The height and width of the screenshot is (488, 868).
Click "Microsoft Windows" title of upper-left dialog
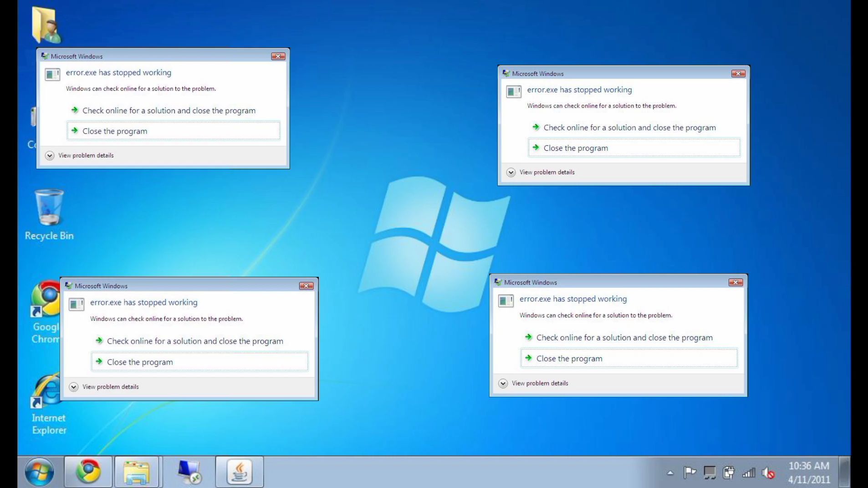tap(77, 56)
